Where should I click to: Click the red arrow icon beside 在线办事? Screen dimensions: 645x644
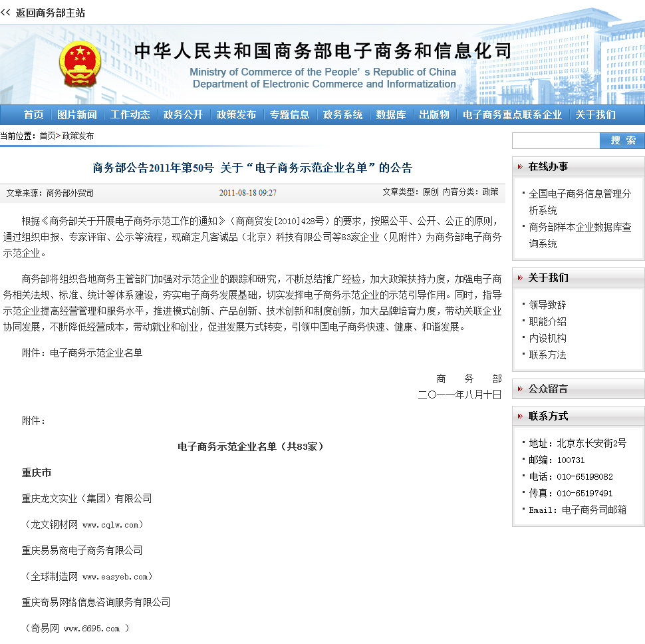519,166
